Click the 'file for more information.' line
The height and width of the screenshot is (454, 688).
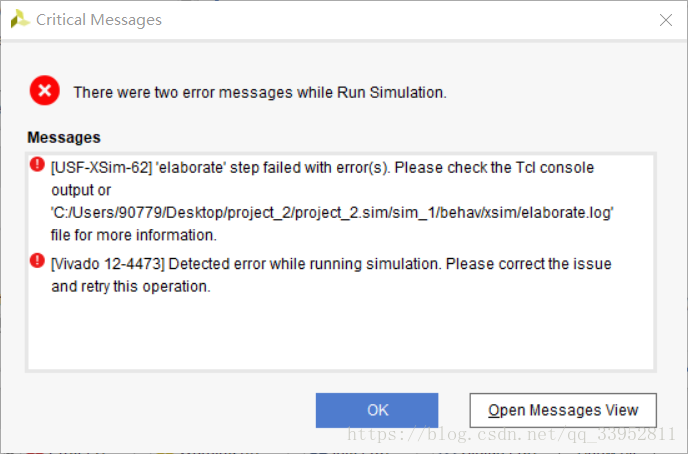(x=133, y=236)
